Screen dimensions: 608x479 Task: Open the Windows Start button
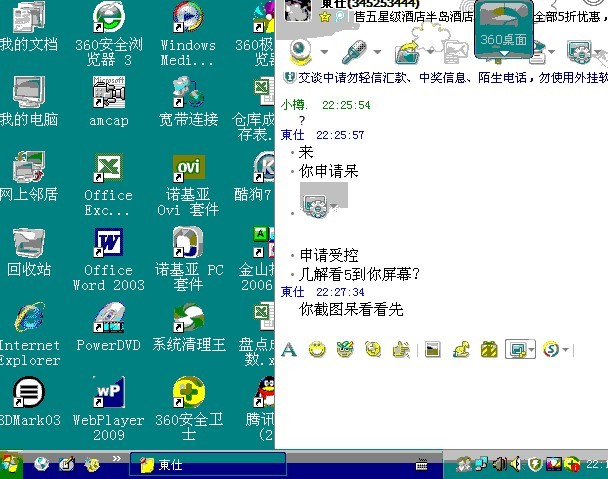(x=11, y=465)
